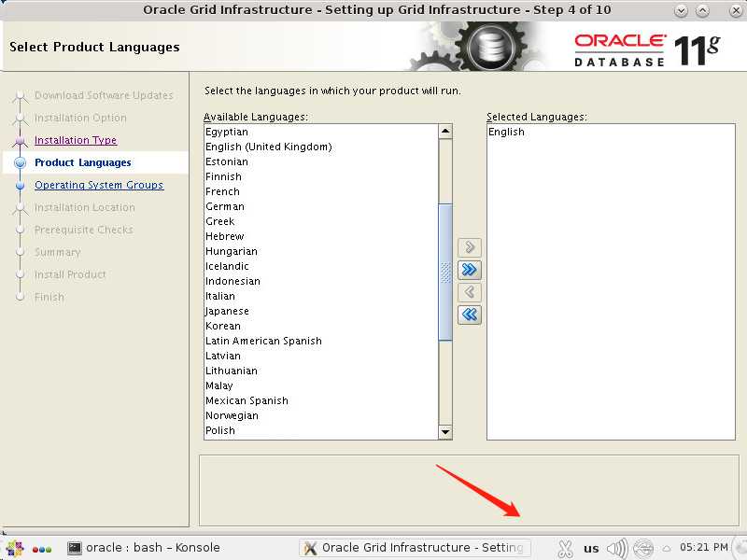
Task: Click the remove-selected-language single left arrow
Action: tap(470, 292)
